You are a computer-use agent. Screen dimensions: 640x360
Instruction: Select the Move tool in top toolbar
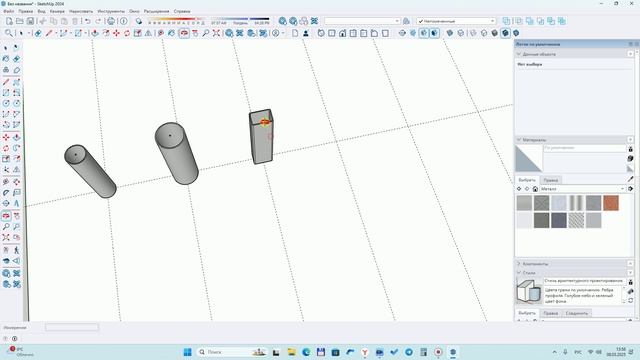point(116,33)
